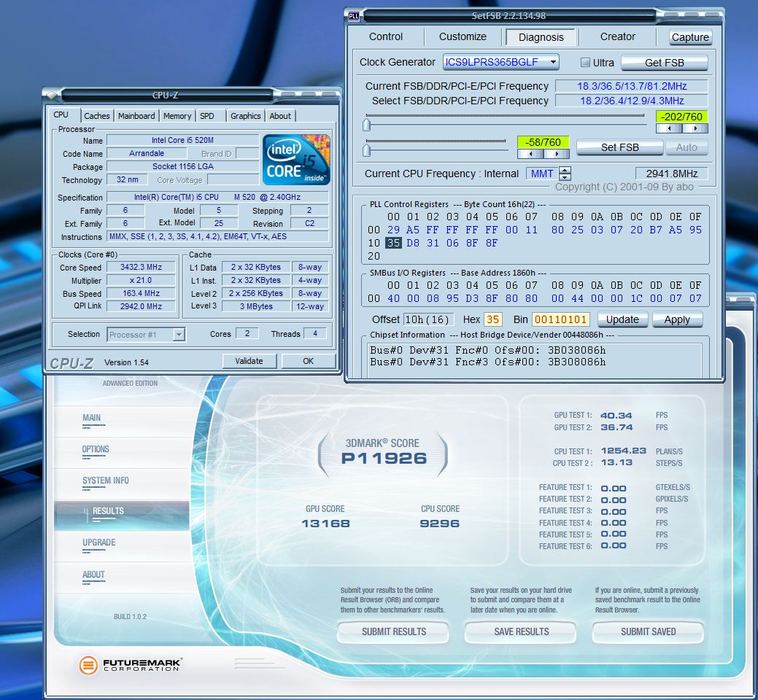Increase the -58/760 value with its right arrow
This screenshot has width=758, height=700.
click(557, 154)
